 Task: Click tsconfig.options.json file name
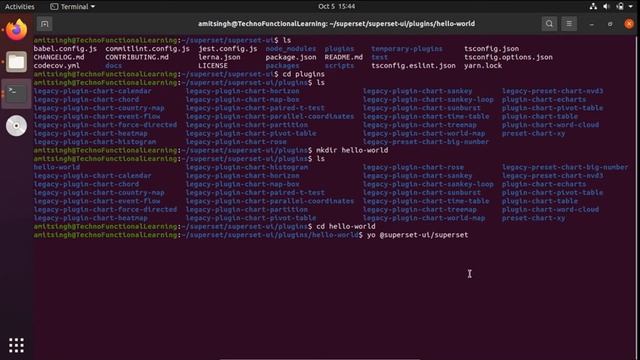click(x=508, y=57)
